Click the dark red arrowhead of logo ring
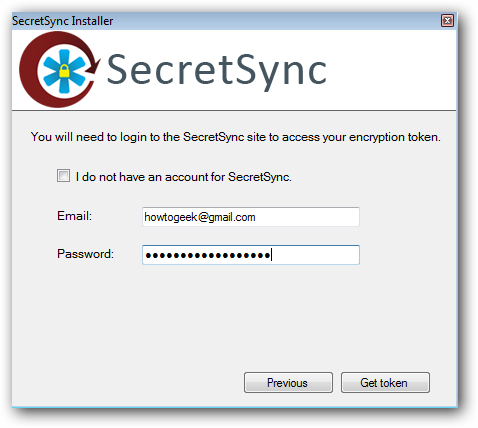 tap(94, 66)
